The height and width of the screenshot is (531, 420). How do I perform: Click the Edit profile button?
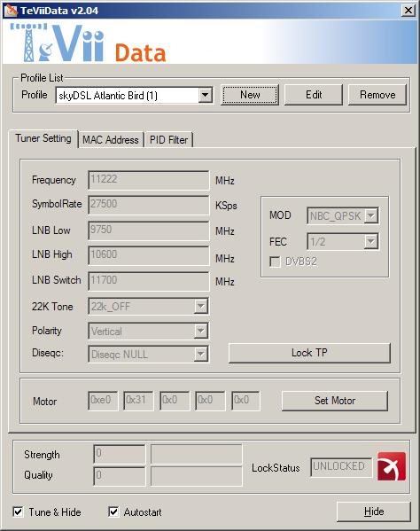click(314, 95)
